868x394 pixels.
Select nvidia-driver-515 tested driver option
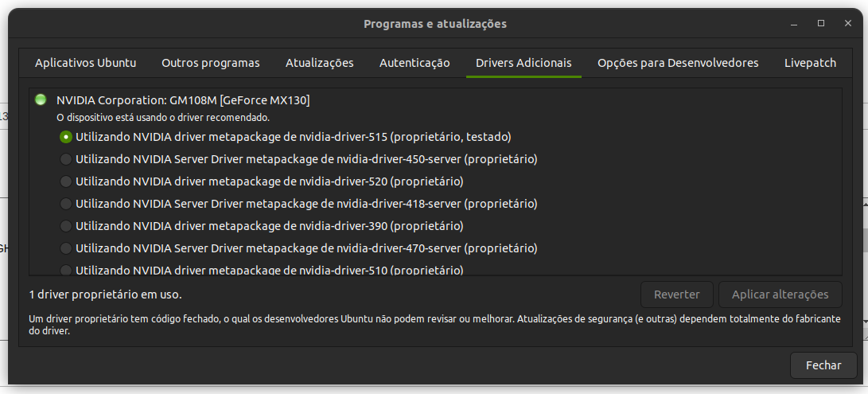[66, 136]
